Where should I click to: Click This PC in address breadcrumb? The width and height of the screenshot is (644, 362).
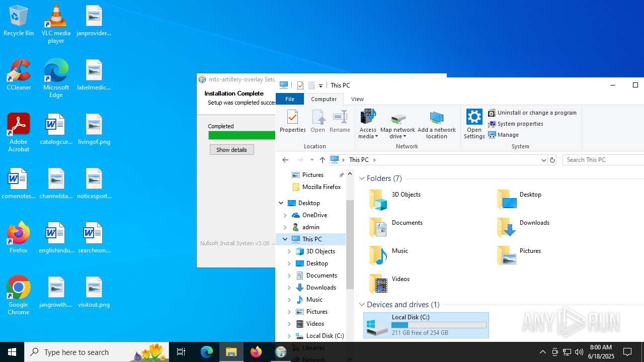(359, 160)
